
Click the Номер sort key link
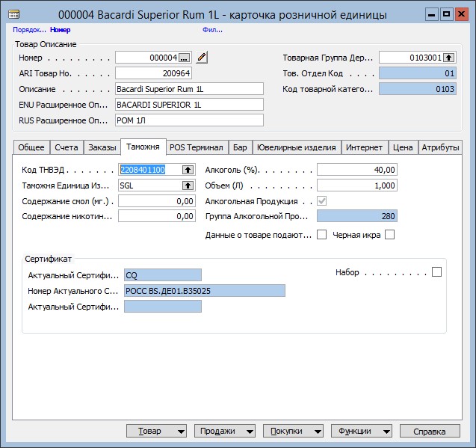60,30
